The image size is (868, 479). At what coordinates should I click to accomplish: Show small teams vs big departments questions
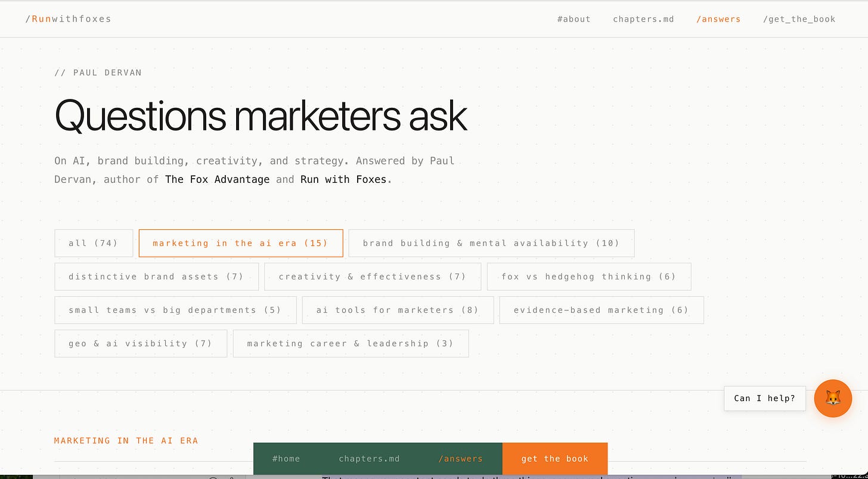(x=175, y=310)
